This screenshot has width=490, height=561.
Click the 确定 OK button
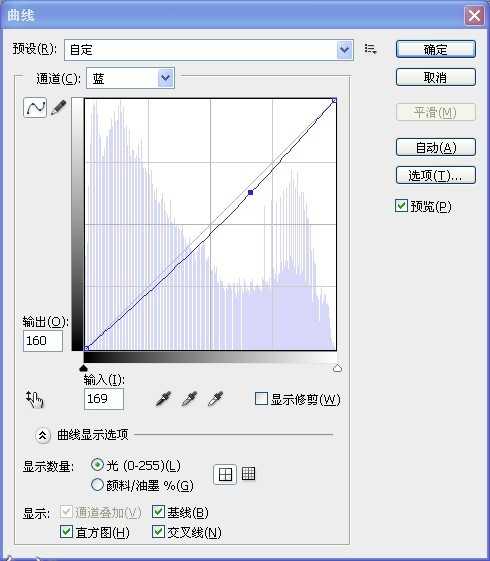(x=436, y=49)
